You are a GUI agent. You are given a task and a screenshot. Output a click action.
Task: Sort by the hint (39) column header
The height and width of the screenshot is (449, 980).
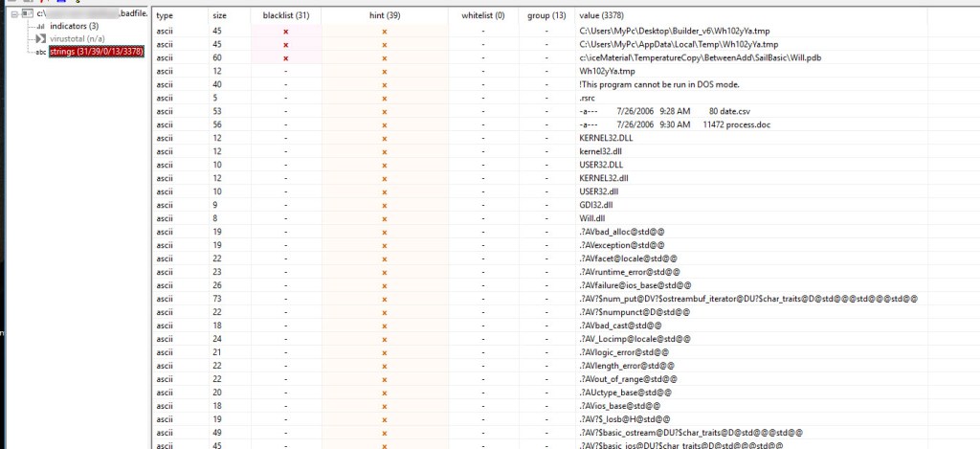[x=384, y=15]
